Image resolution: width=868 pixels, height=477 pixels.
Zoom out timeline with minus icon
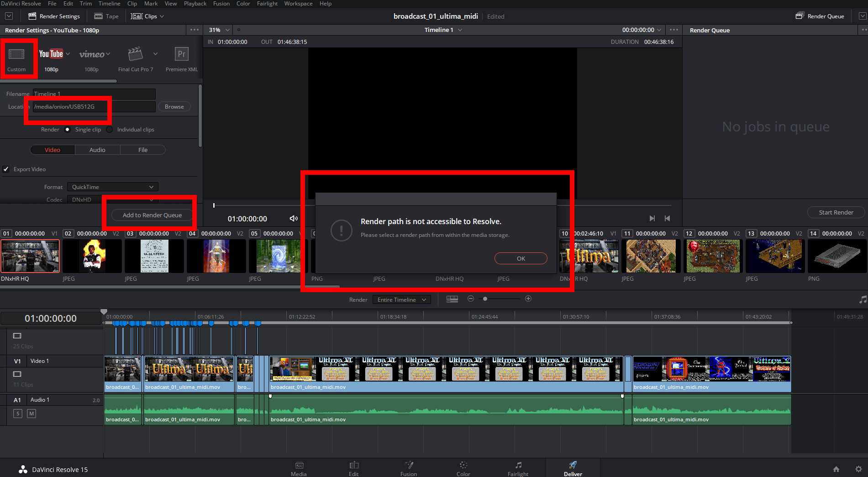471,299
